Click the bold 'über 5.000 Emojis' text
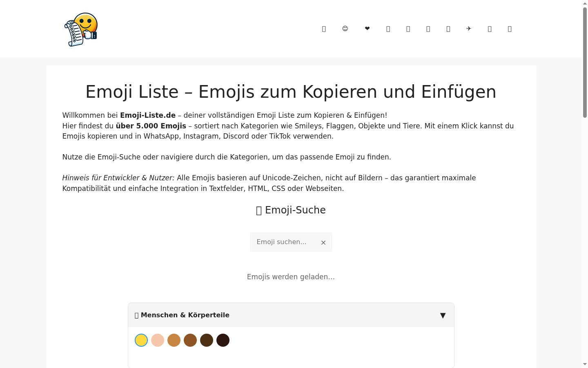 (151, 126)
